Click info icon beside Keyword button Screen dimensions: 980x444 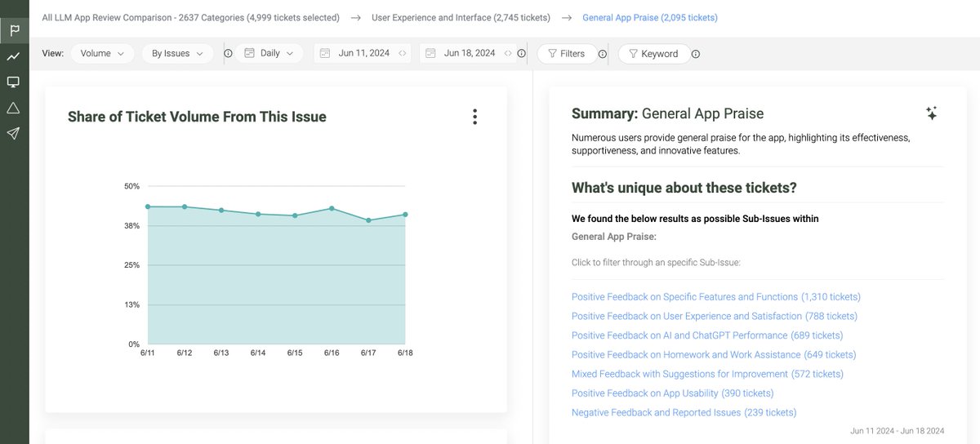point(696,54)
